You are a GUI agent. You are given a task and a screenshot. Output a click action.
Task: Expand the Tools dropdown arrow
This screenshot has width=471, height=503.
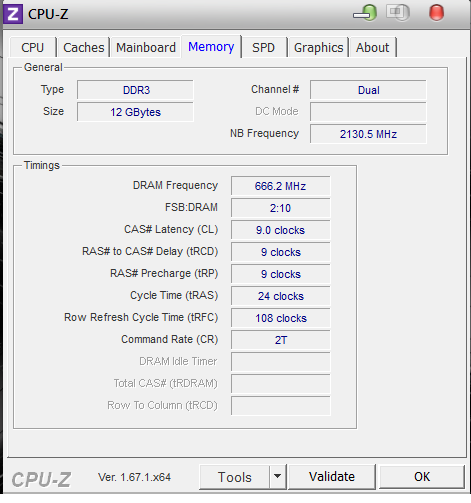coord(278,476)
